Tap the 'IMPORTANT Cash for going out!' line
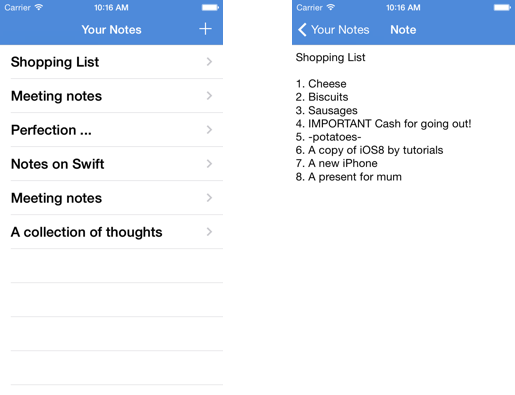Screen dimensions: 515x395 (x=383, y=124)
